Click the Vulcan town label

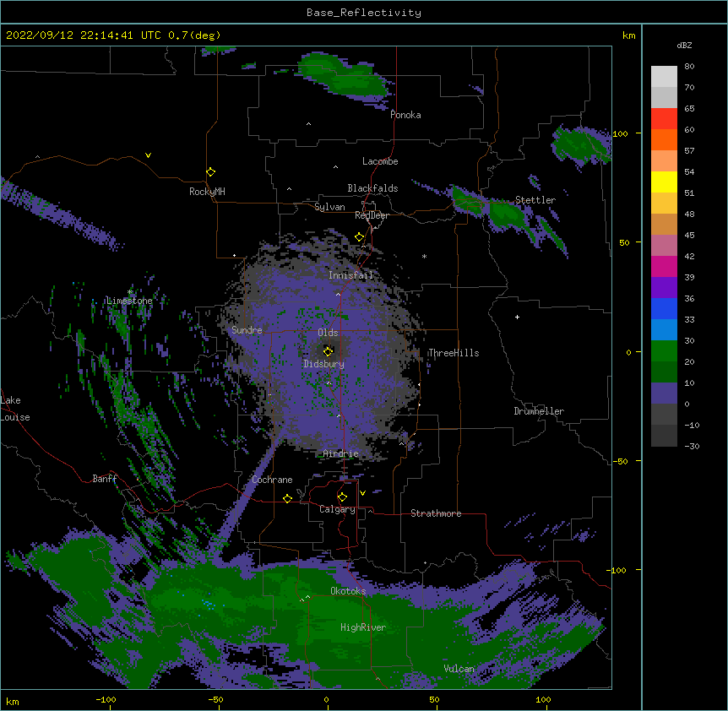point(459,669)
